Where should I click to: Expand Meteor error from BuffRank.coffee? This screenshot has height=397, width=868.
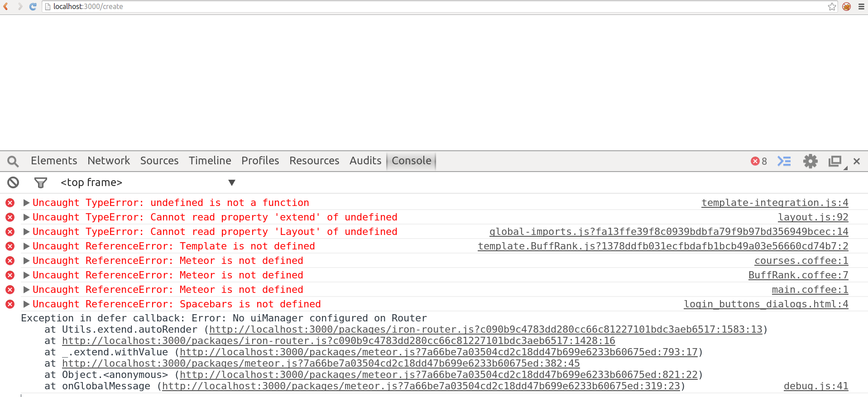(x=26, y=275)
